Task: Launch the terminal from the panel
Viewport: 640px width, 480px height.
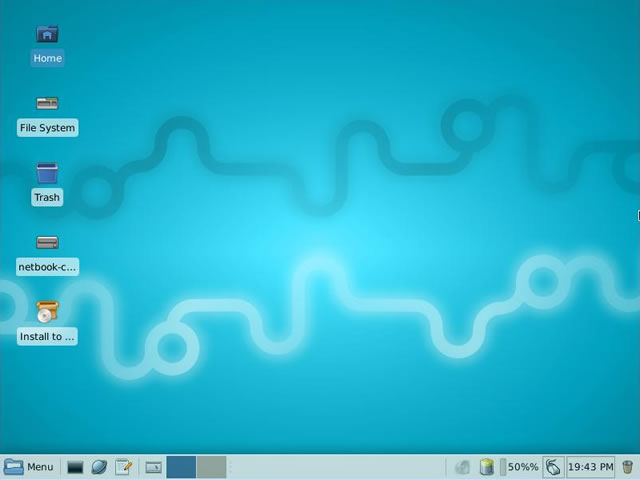Action: (x=74, y=467)
